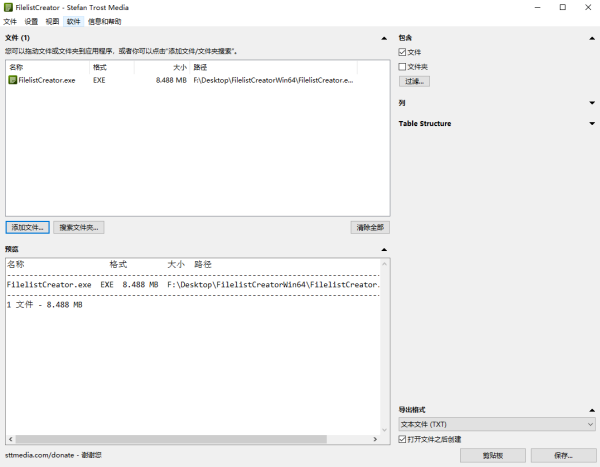The image size is (600, 467).
Task: Collapse the 包含 section arrow
Action: coord(592,38)
